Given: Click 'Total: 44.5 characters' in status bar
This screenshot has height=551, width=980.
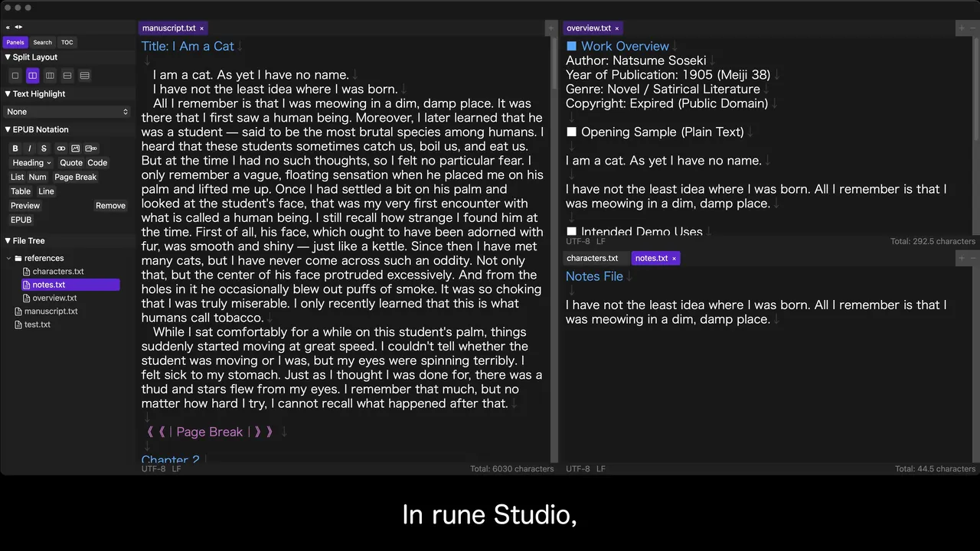Looking at the screenshot, I should pyautogui.click(x=935, y=469).
